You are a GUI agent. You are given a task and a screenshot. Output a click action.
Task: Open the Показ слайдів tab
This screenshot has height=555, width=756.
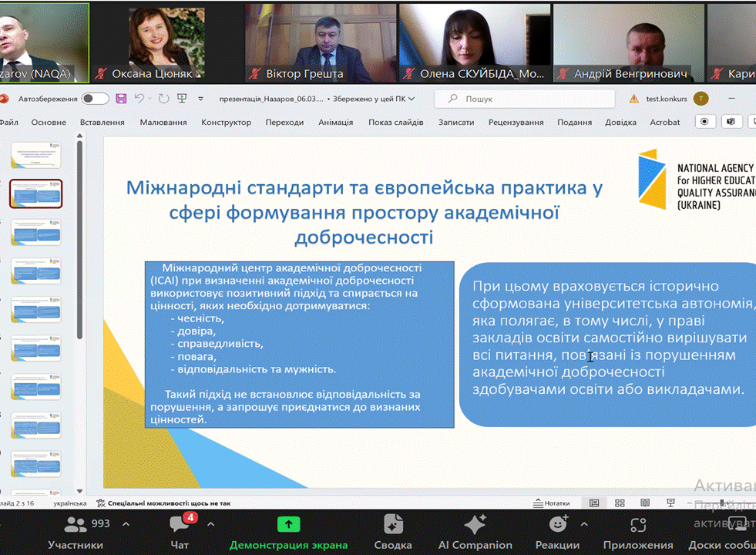[395, 122]
